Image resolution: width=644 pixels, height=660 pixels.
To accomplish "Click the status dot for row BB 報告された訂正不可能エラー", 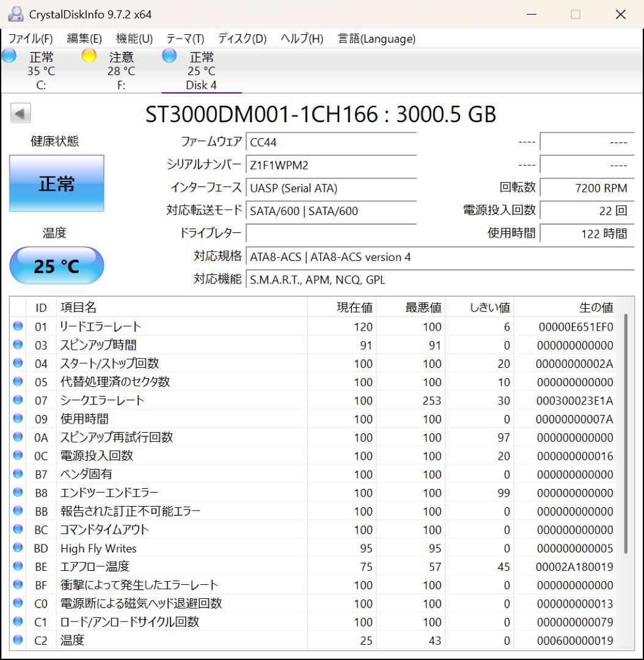I will tap(18, 511).
